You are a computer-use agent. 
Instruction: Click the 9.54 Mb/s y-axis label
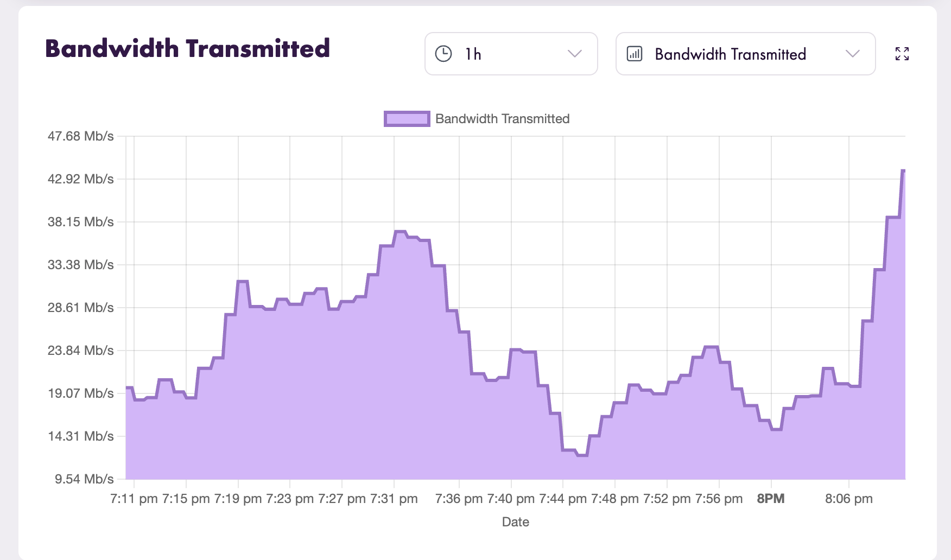(84, 479)
